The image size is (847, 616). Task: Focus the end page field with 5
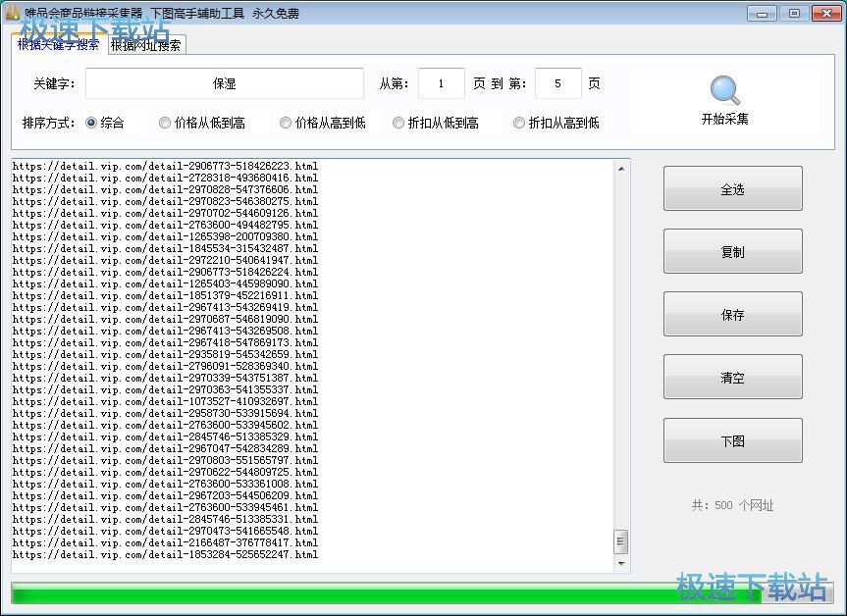tap(558, 83)
